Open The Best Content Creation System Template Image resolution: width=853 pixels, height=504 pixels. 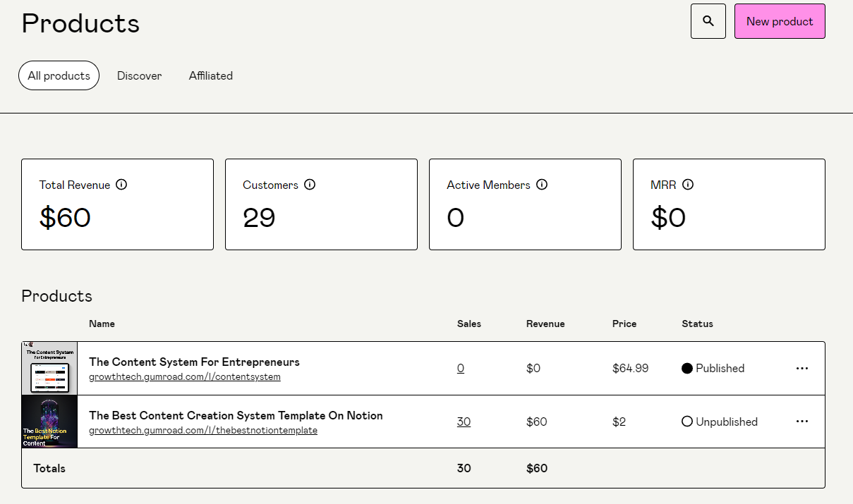(x=236, y=415)
